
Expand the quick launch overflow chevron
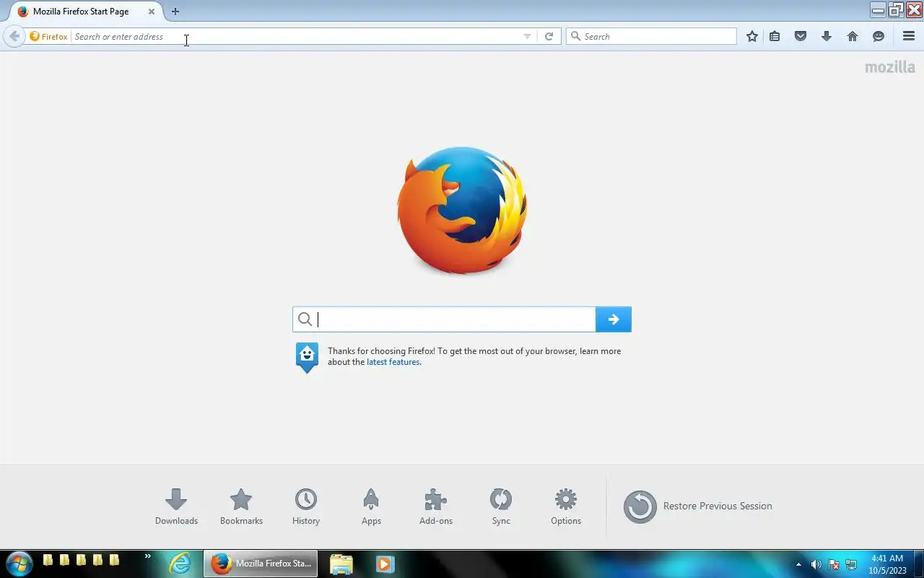[148, 556]
